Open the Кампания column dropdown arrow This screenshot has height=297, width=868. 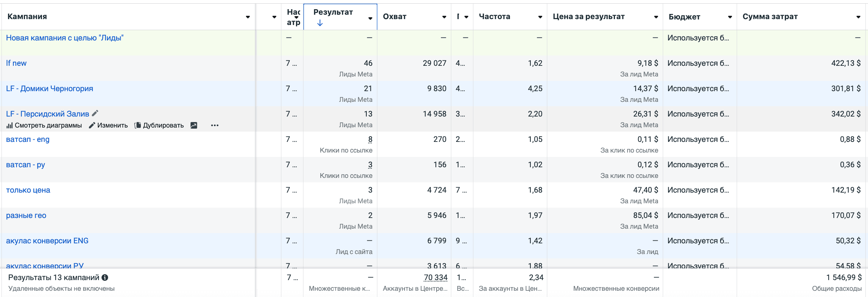point(248,17)
